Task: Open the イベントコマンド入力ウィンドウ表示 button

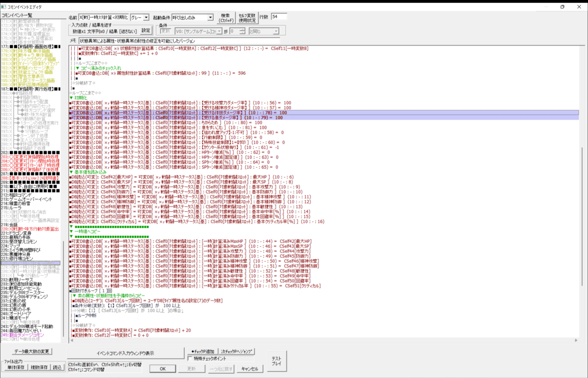Action: tap(125, 353)
